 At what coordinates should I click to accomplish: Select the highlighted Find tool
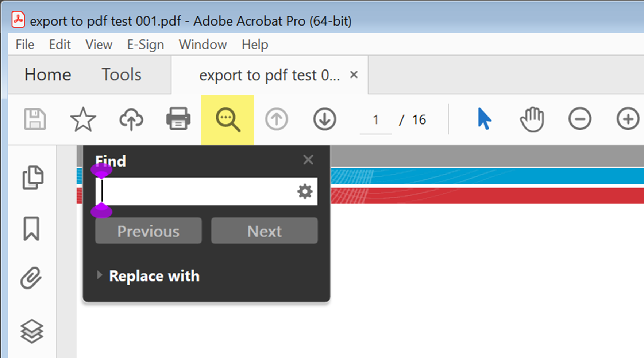click(x=227, y=119)
